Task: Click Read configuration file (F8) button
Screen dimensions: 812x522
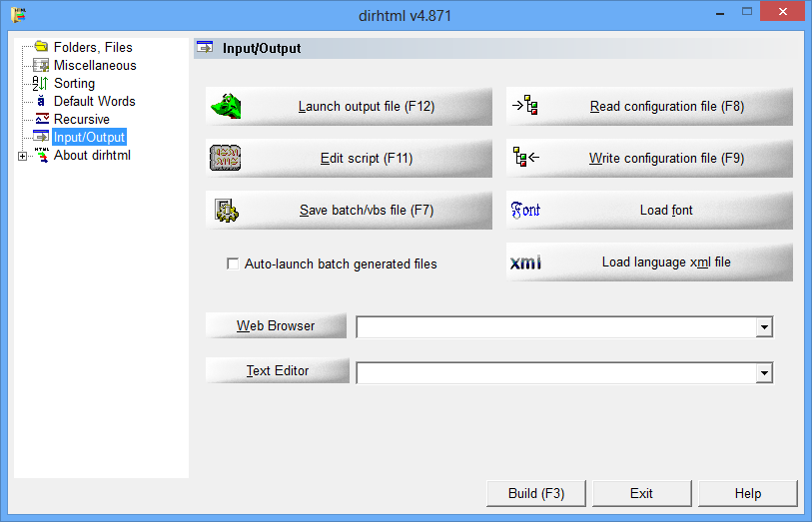Action: click(x=649, y=106)
